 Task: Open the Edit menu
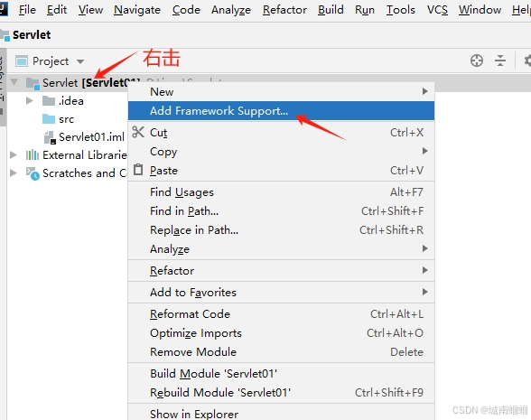coord(57,10)
